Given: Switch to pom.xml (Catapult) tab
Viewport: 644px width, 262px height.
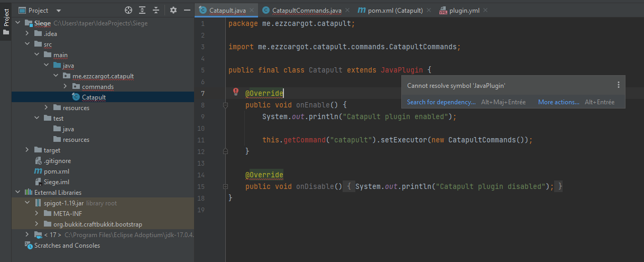Looking at the screenshot, I should [395, 10].
